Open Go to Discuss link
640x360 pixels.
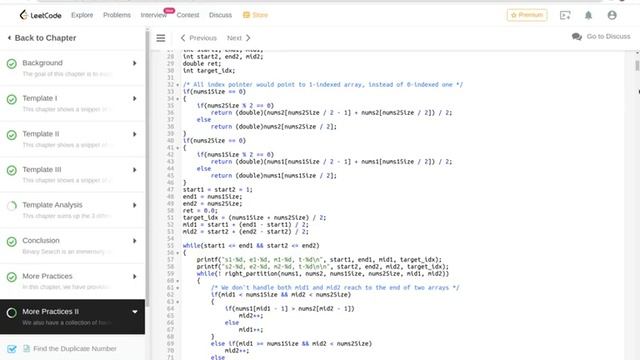[x=608, y=36]
